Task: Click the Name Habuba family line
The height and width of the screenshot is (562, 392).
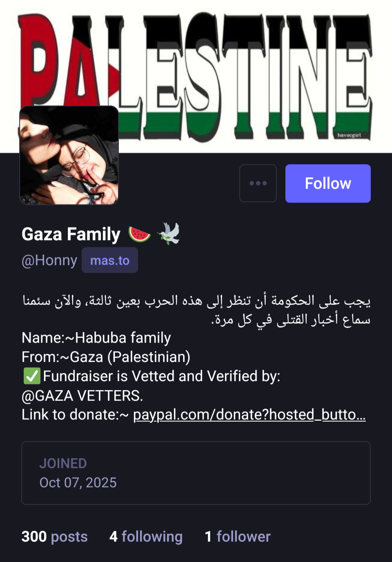Action: pyautogui.click(x=96, y=338)
